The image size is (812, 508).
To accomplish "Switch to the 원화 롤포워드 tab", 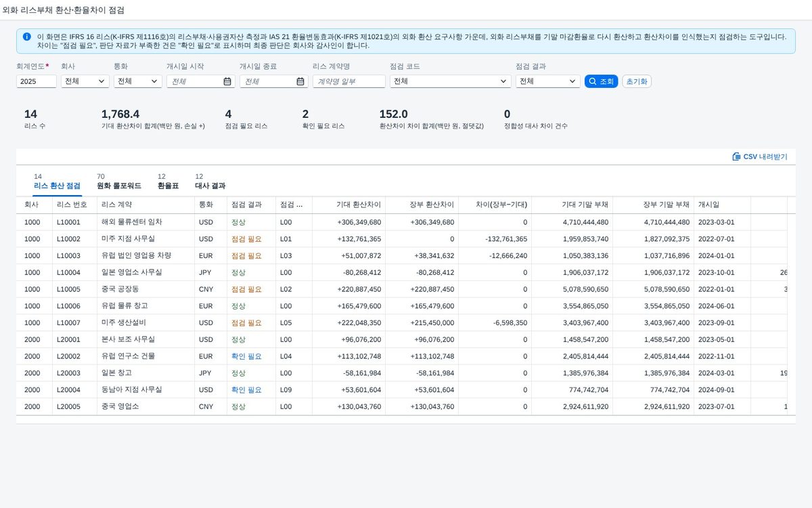I will click(x=119, y=182).
